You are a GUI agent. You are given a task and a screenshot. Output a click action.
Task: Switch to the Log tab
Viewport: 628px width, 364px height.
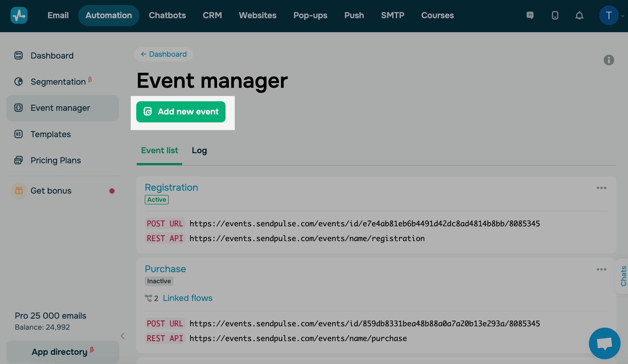(199, 150)
